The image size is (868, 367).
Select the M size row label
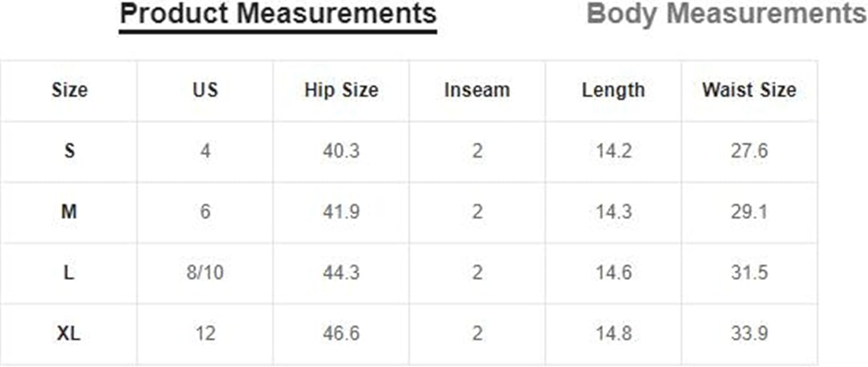click(69, 212)
